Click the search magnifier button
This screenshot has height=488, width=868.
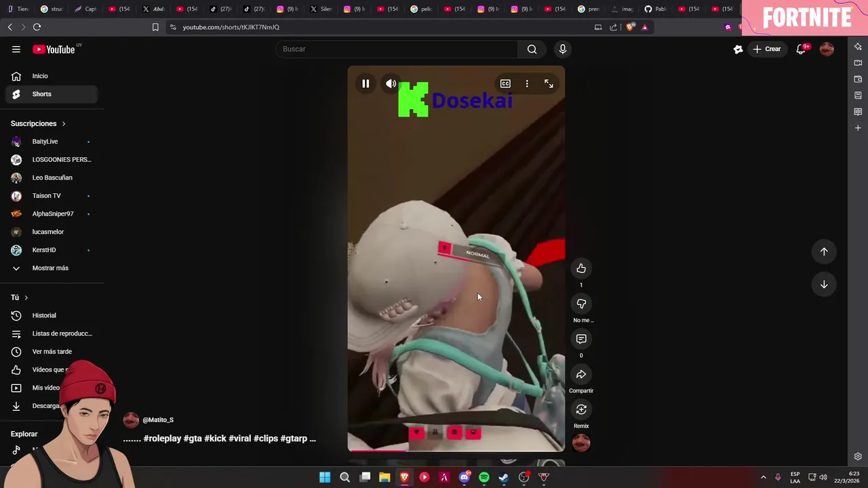pyautogui.click(x=532, y=49)
